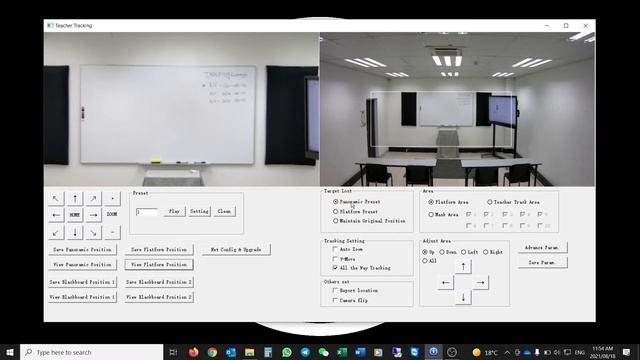Select Maintain Original Position option

(x=336, y=221)
